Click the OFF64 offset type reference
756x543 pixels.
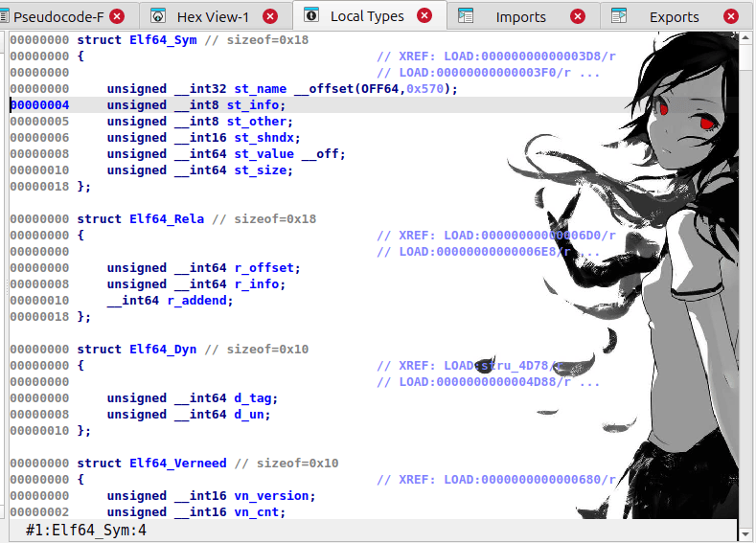click(380, 89)
